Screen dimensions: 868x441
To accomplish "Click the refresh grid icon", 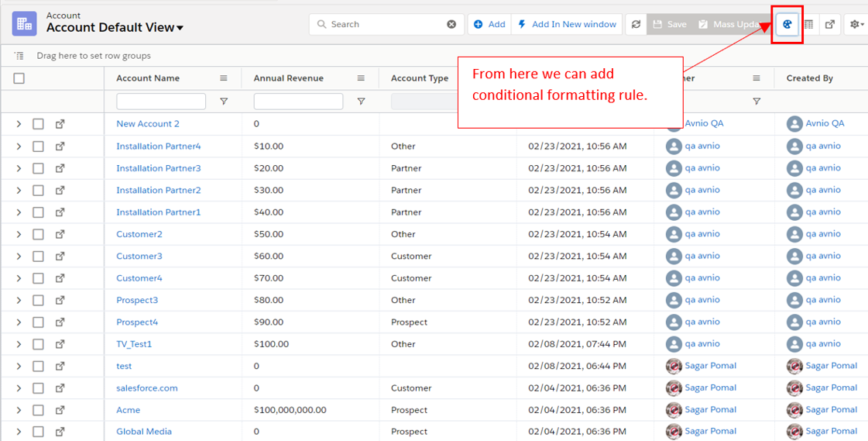I will (636, 25).
